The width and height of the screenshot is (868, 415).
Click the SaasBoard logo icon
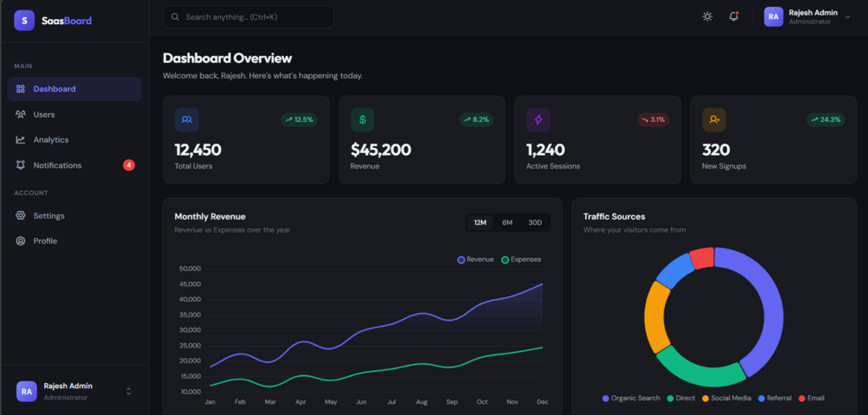(x=24, y=21)
